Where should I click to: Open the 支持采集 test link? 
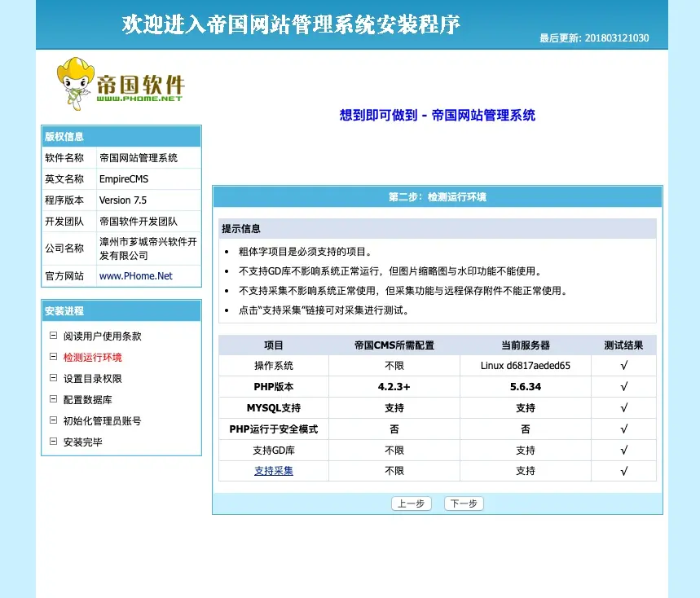pos(274,471)
